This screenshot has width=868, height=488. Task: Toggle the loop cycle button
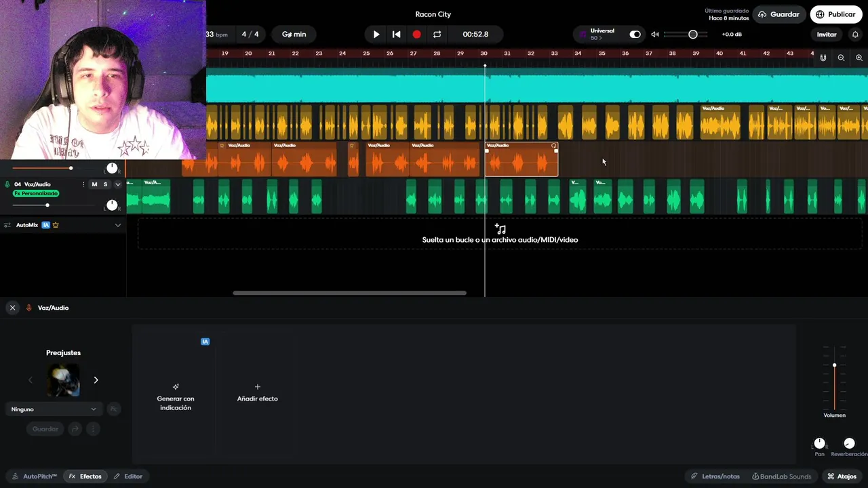click(x=437, y=35)
